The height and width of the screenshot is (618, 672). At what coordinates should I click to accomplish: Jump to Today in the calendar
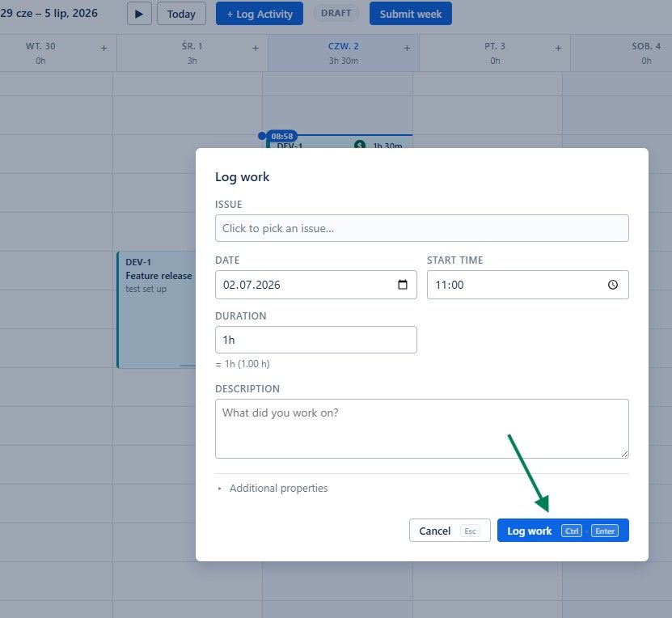point(181,14)
